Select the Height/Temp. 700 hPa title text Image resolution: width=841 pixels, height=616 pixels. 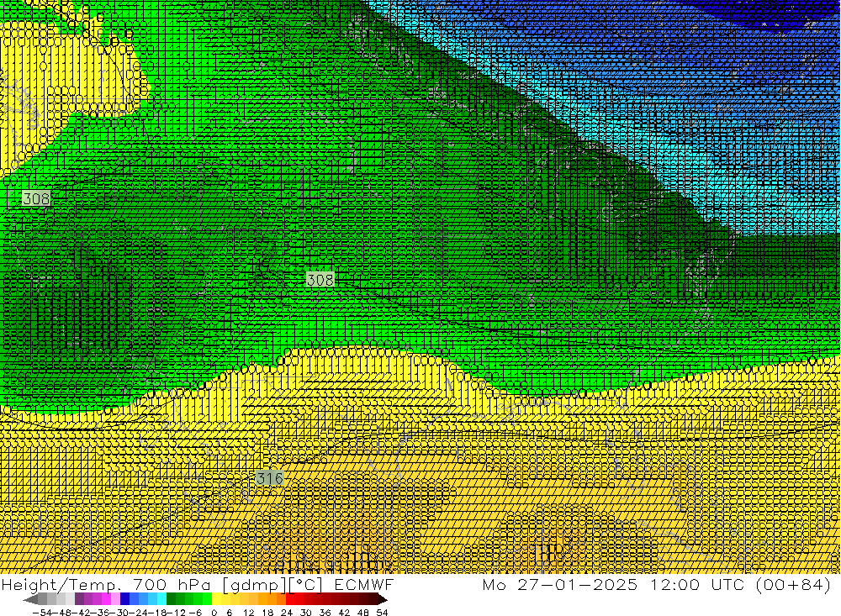click(x=106, y=584)
